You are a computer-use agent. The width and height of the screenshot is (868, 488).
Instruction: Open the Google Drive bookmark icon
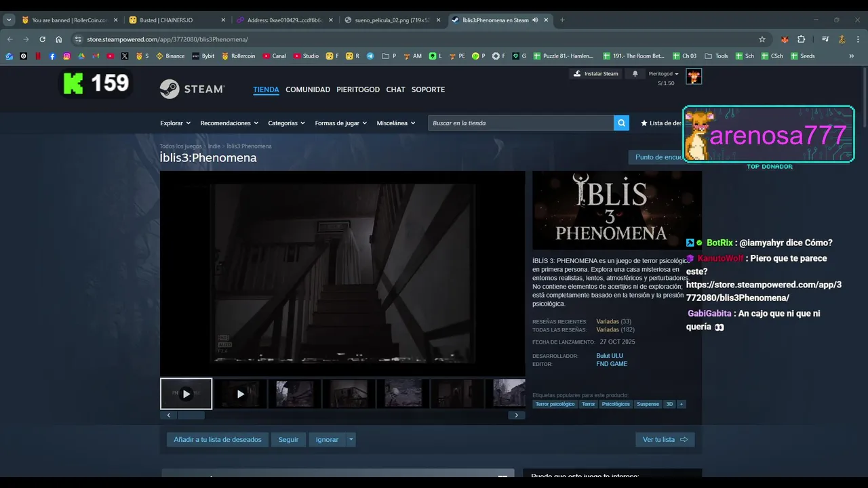(x=81, y=56)
